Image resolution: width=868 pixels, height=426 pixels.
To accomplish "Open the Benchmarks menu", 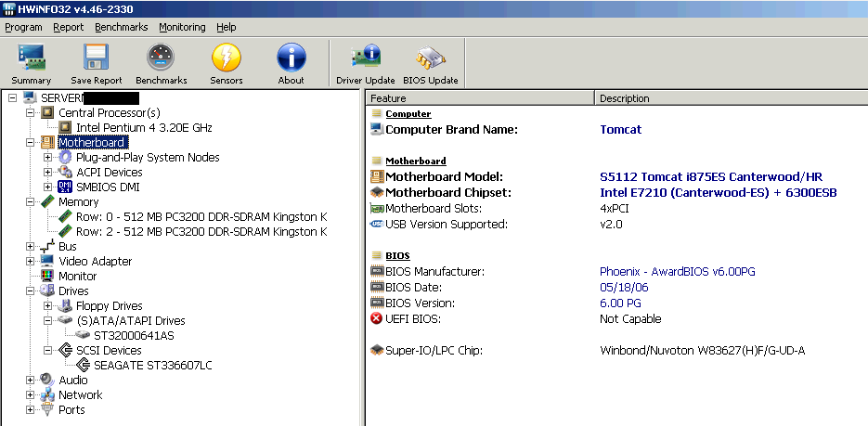I will click(122, 27).
